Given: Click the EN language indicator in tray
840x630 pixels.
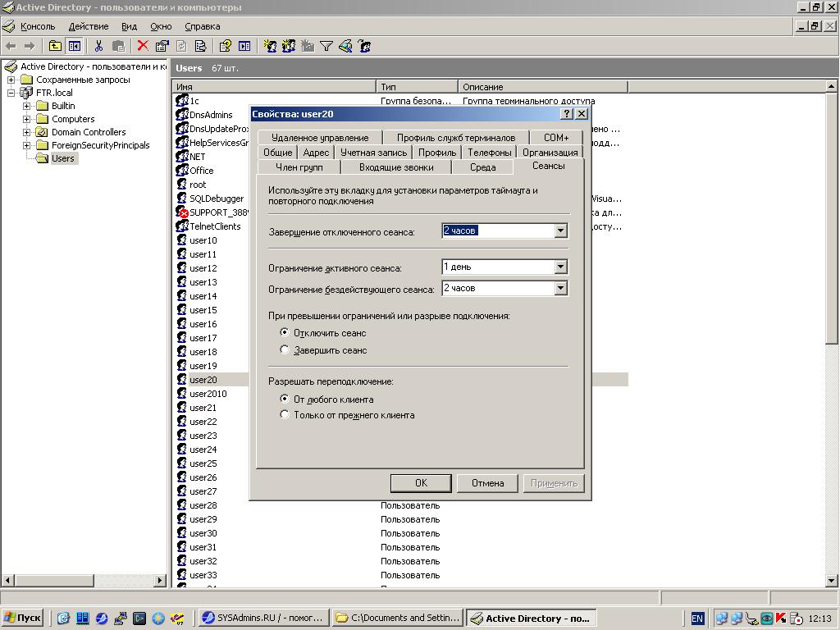Looking at the screenshot, I should coord(697,619).
